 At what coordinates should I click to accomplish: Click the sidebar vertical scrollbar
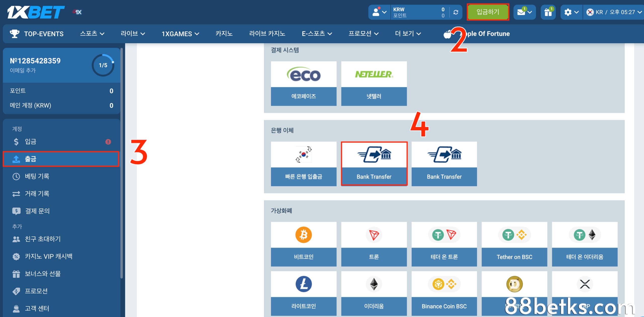pyautogui.click(x=122, y=163)
